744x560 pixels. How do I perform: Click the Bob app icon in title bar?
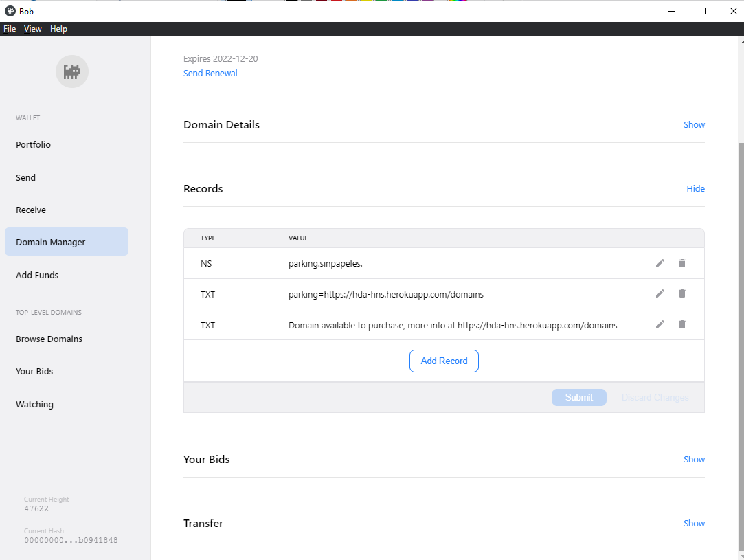tap(10, 11)
